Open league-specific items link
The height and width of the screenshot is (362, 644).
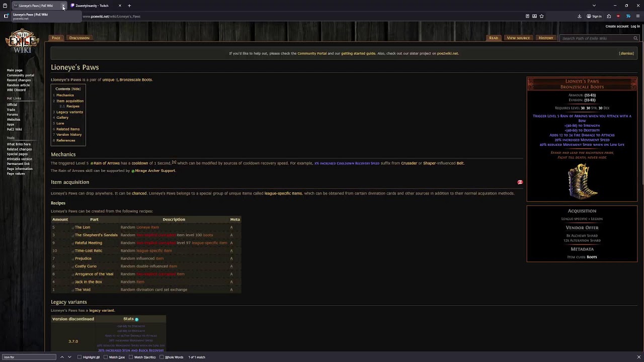click(283, 193)
